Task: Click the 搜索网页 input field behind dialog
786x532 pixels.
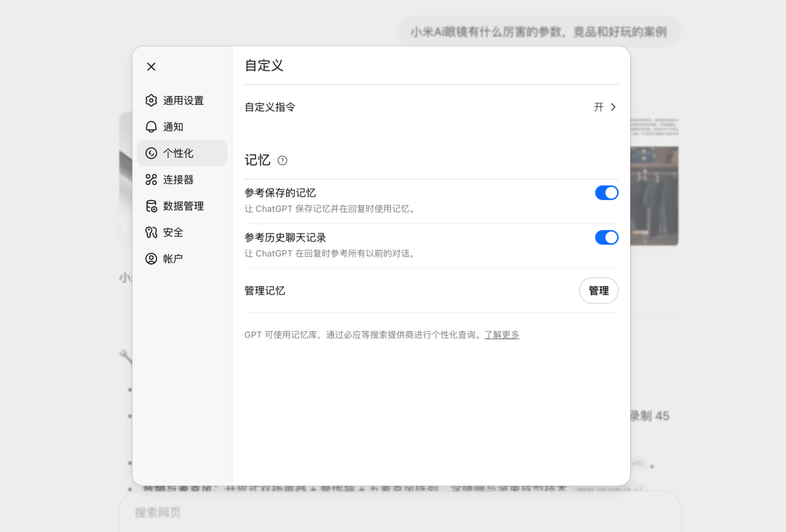Action: coord(400,512)
